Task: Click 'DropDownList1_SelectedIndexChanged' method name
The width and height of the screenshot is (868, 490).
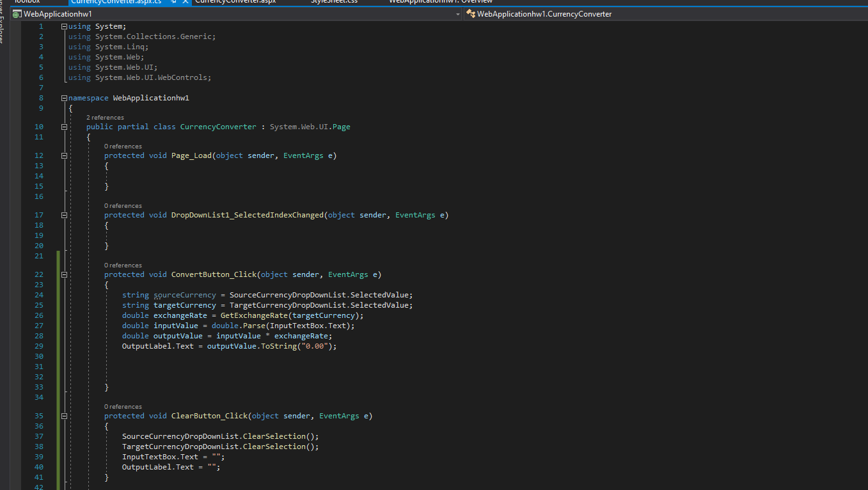Action: click(x=248, y=215)
